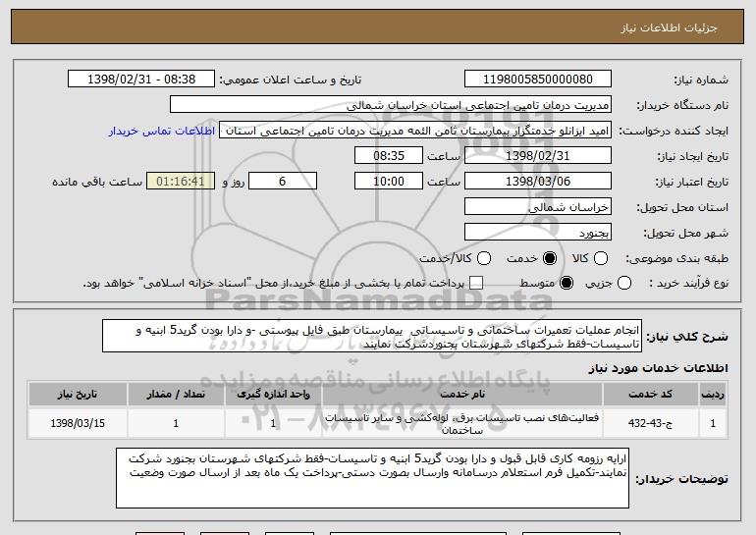The image size is (756, 535).
Task: Click the creation time field 08:35
Action: pos(389,156)
